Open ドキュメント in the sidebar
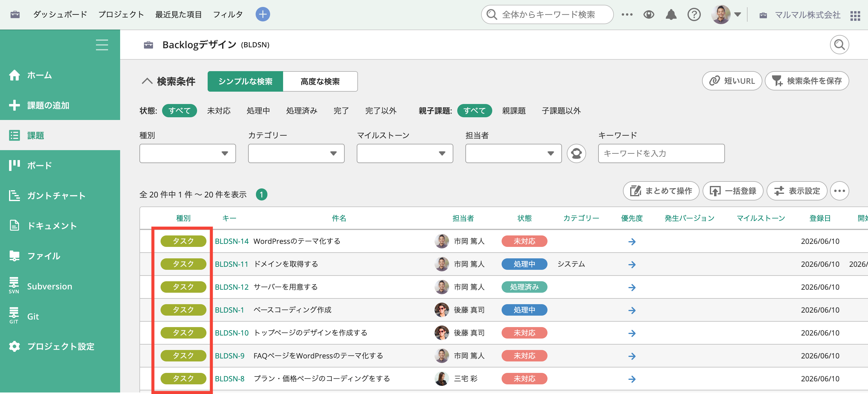This screenshot has height=394, width=868. (x=60, y=226)
